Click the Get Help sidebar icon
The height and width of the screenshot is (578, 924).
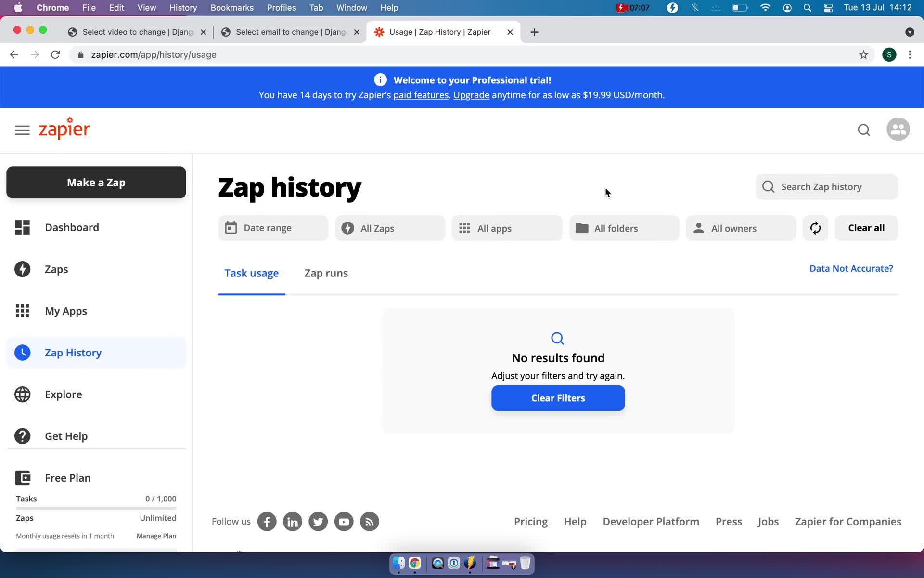point(23,435)
